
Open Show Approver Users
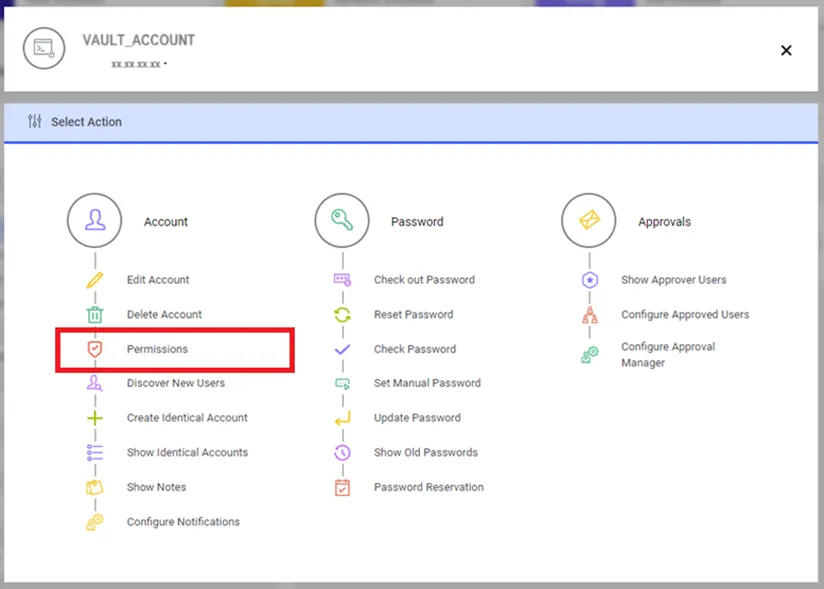coord(674,280)
